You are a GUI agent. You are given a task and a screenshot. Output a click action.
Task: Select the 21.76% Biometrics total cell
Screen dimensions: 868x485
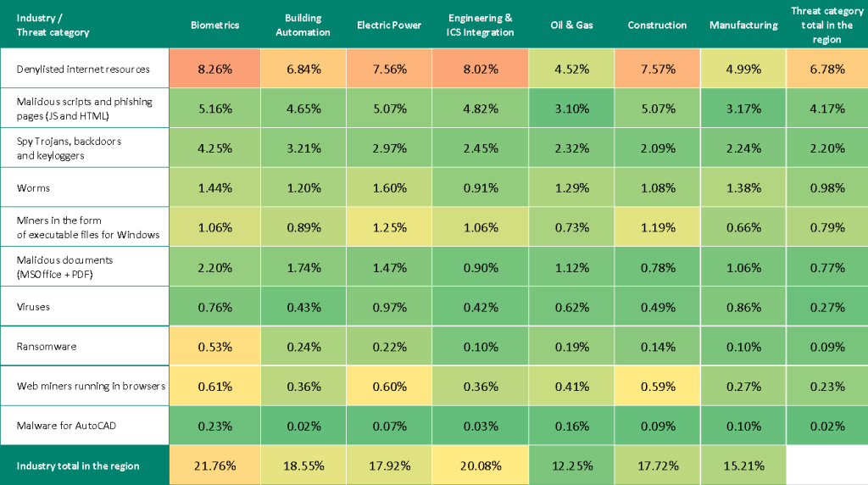pyautogui.click(x=214, y=465)
